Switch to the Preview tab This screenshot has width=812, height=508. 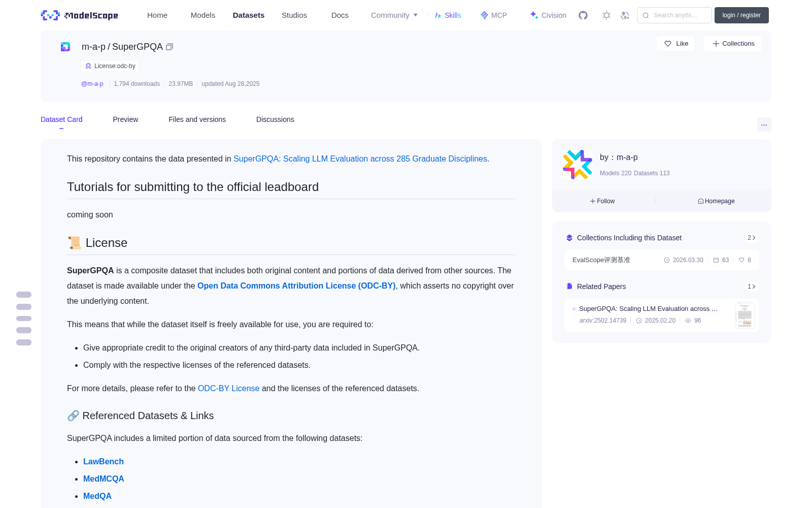click(x=125, y=119)
